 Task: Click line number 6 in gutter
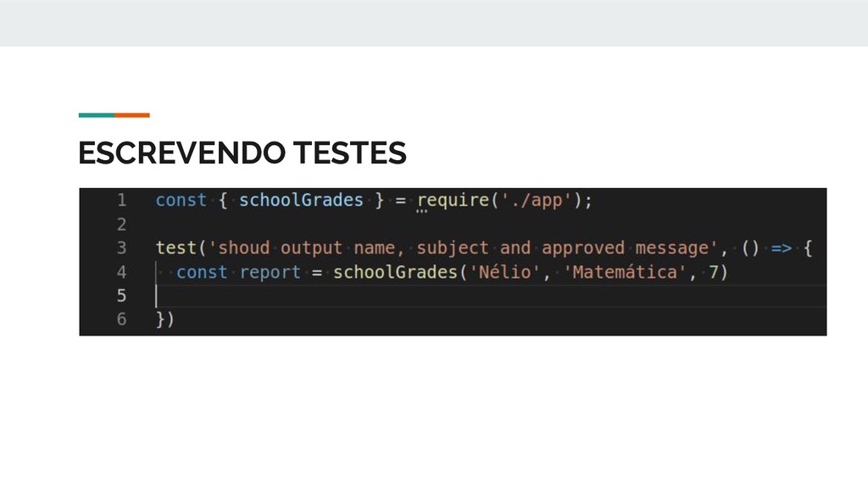pos(122,319)
